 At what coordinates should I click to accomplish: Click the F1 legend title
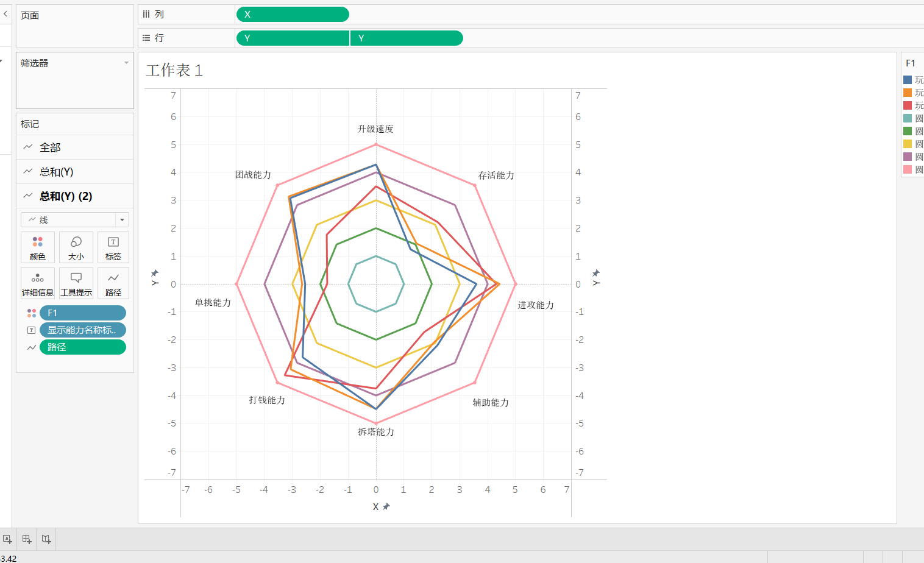pos(911,63)
